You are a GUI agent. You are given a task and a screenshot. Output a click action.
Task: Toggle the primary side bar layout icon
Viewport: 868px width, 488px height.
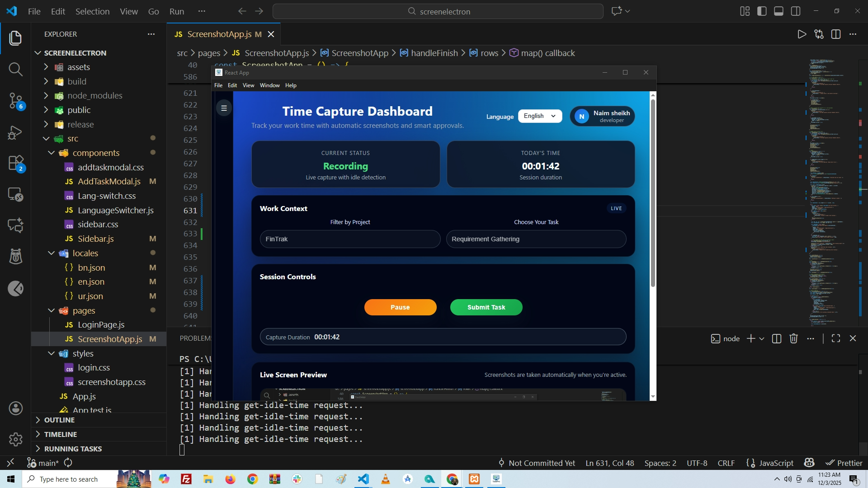coord(762,11)
